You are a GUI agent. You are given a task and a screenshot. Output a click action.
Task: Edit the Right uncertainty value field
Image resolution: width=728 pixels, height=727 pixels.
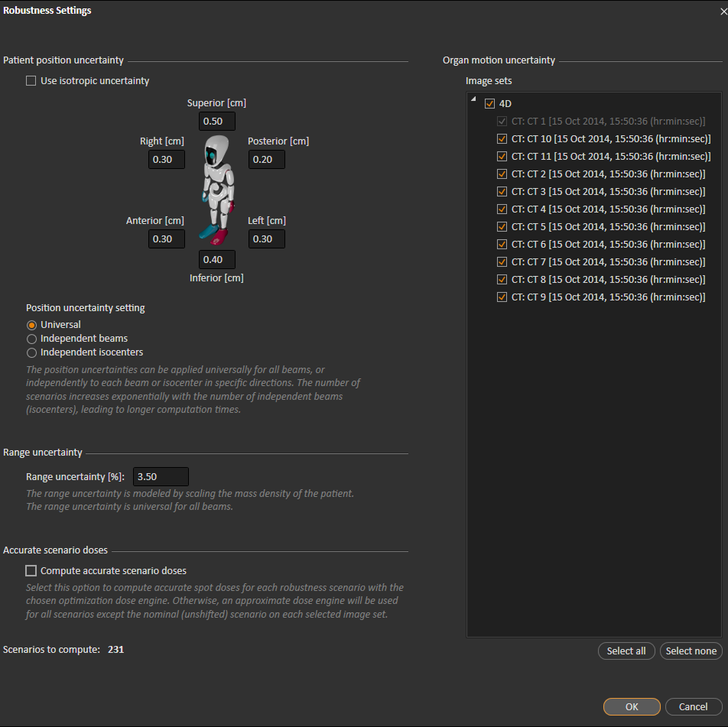click(x=167, y=160)
